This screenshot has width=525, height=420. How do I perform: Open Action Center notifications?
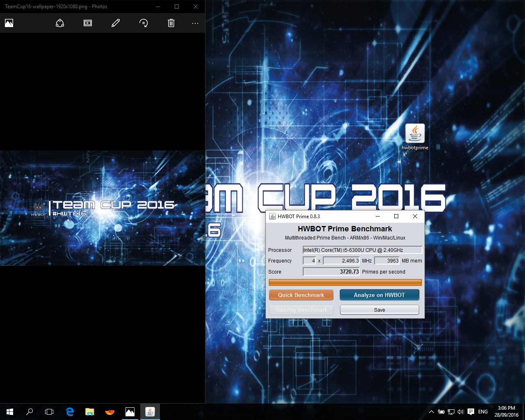471,412
